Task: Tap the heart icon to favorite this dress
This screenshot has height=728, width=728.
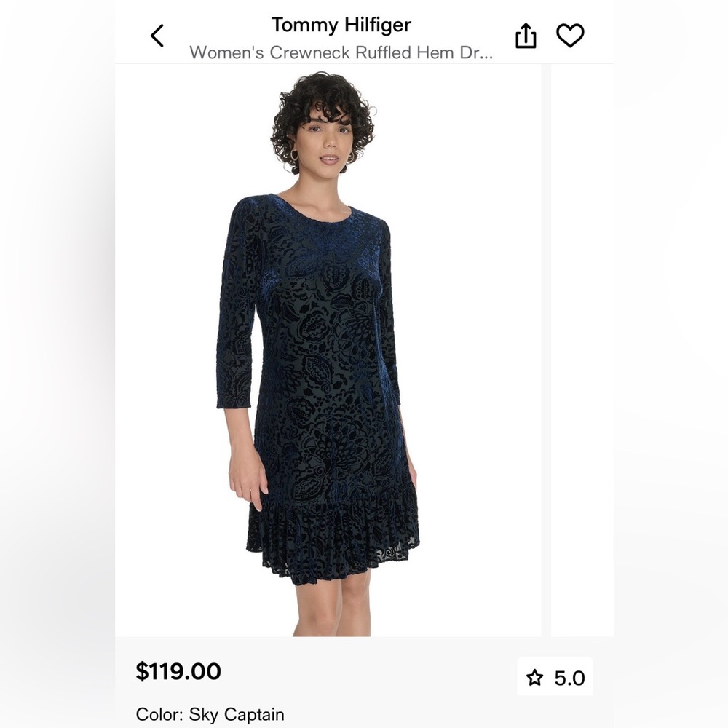Action: point(571,34)
